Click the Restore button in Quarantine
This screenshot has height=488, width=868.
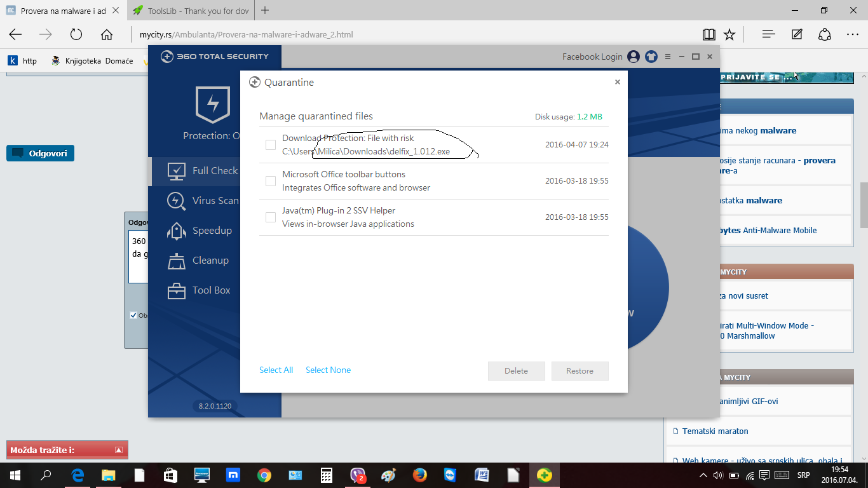[580, 371]
